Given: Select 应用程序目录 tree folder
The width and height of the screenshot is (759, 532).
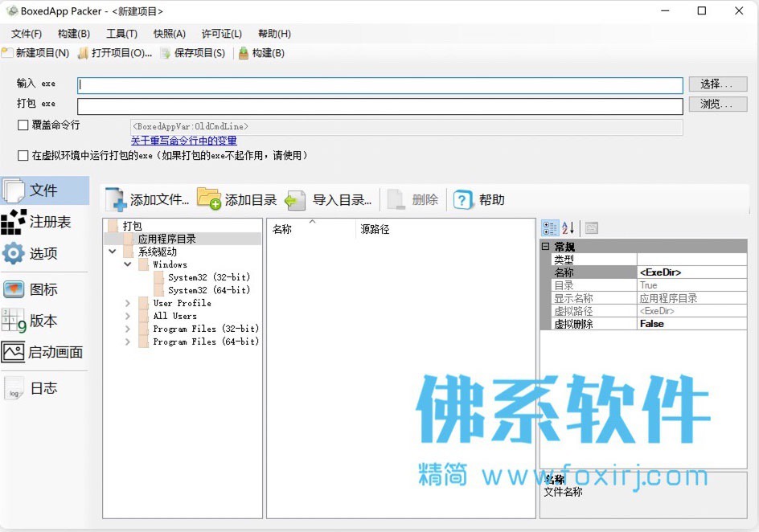Looking at the screenshot, I should point(166,239).
